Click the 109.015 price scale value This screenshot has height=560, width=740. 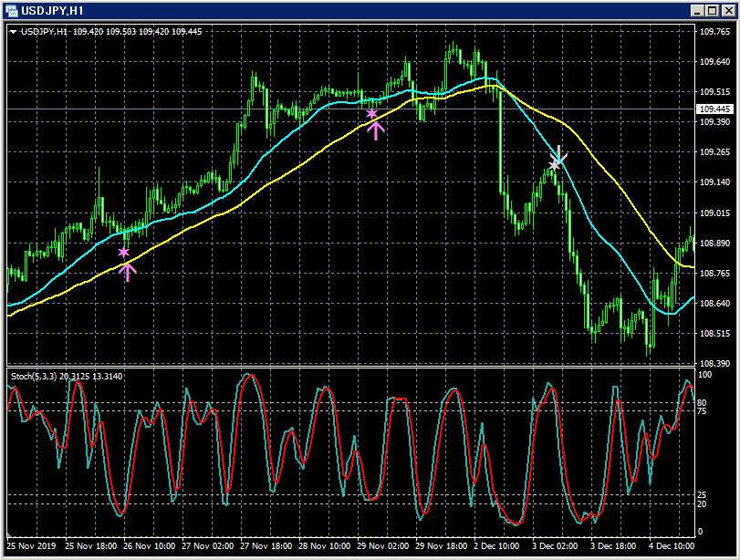pyautogui.click(x=714, y=213)
